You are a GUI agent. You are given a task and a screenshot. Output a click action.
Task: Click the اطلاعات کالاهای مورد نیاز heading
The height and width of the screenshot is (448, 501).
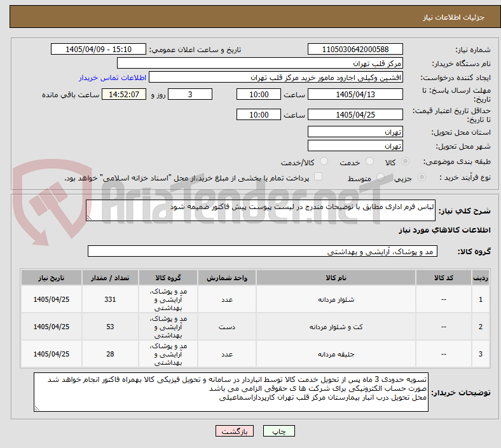pyautogui.click(x=444, y=230)
